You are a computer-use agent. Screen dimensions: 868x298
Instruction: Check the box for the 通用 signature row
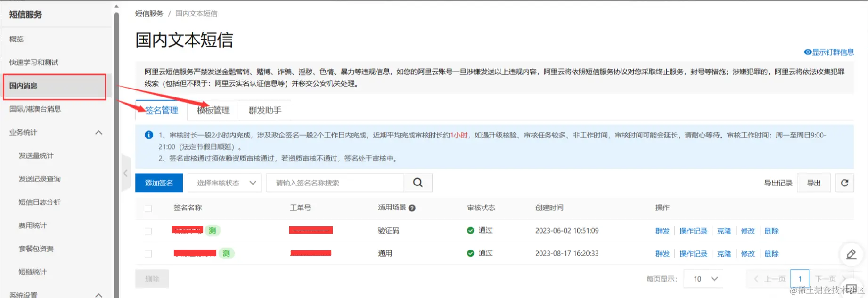148,254
